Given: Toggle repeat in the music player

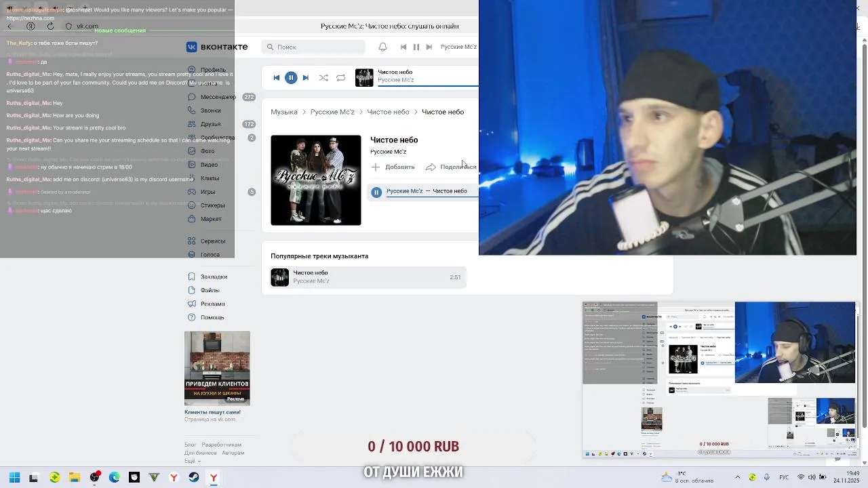Looking at the screenshot, I should pyautogui.click(x=341, y=77).
